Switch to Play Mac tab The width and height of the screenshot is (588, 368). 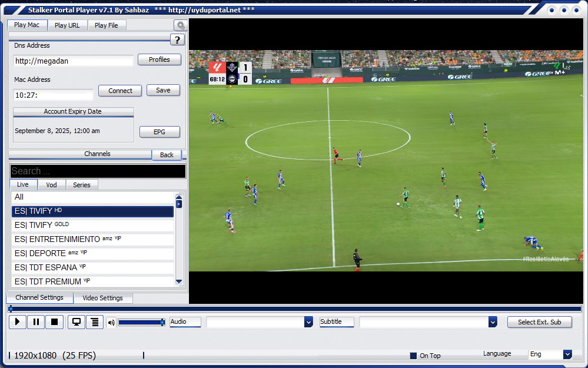[27, 25]
